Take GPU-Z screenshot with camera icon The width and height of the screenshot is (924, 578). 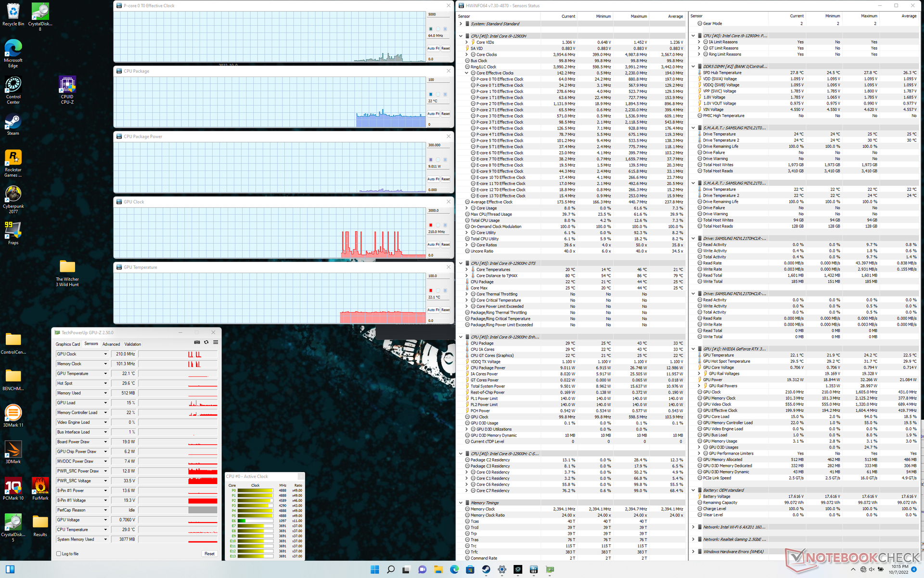point(197,342)
